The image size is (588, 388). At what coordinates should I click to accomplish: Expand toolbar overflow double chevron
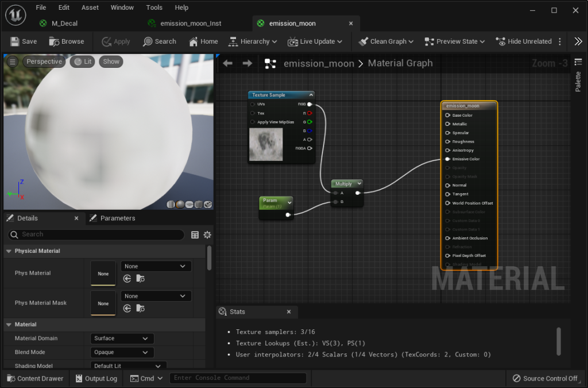pyautogui.click(x=578, y=41)
